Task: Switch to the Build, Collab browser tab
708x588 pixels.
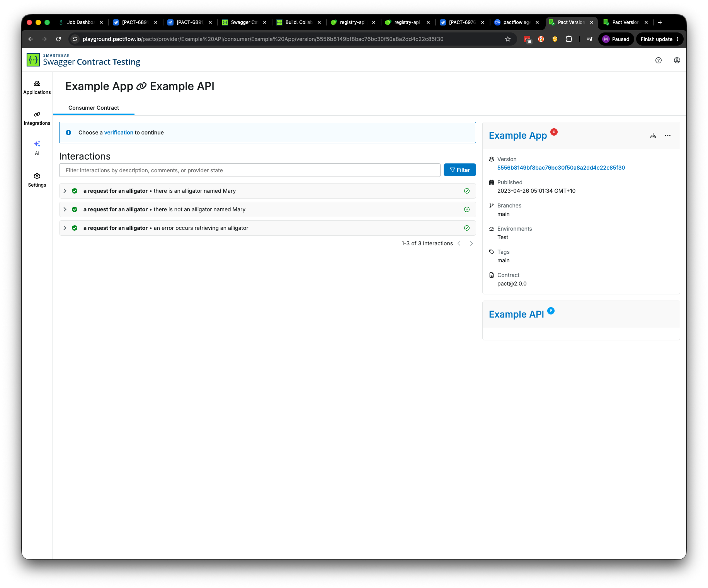Action: pos(299,22)
